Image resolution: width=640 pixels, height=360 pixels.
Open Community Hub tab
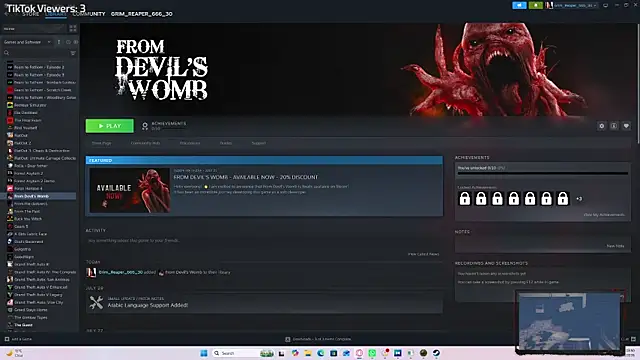coord(145,143)
